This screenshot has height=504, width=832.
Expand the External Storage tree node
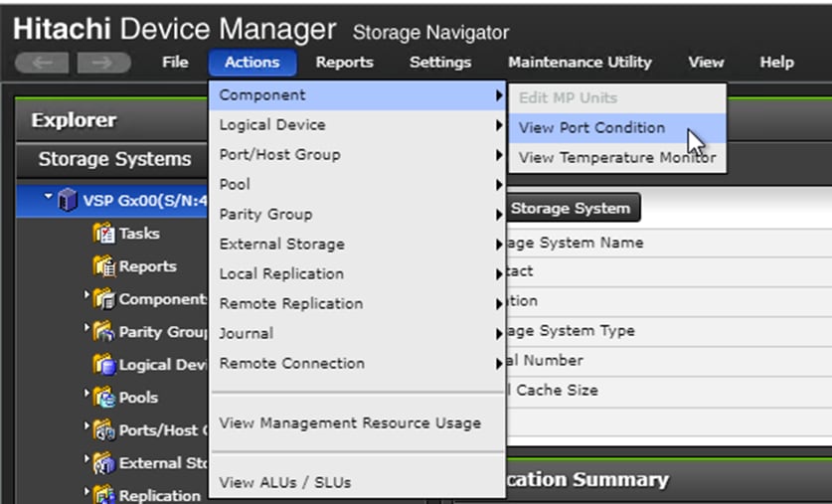coord(86,457)
